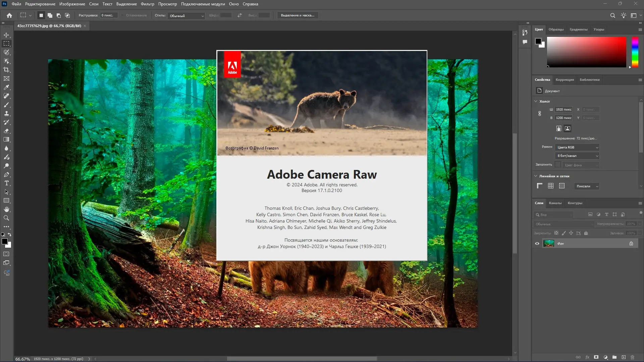Select the Hand tool
Screen dimensions: 644x362
tap(6, 209)
